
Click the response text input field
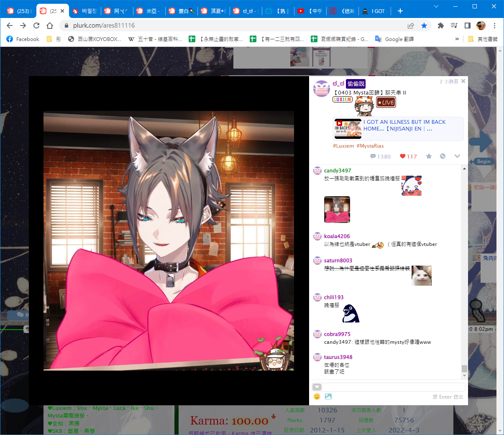pyautogui.click(x=393, y=387)
